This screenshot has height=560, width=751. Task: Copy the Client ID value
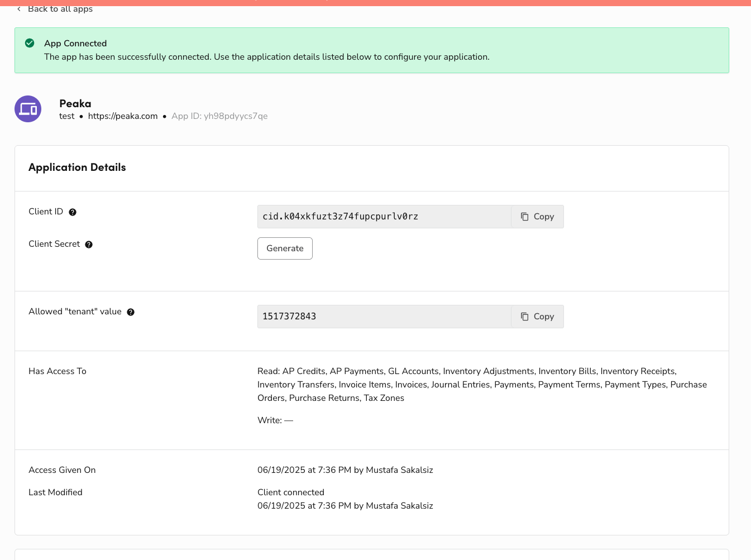[537, 217]
